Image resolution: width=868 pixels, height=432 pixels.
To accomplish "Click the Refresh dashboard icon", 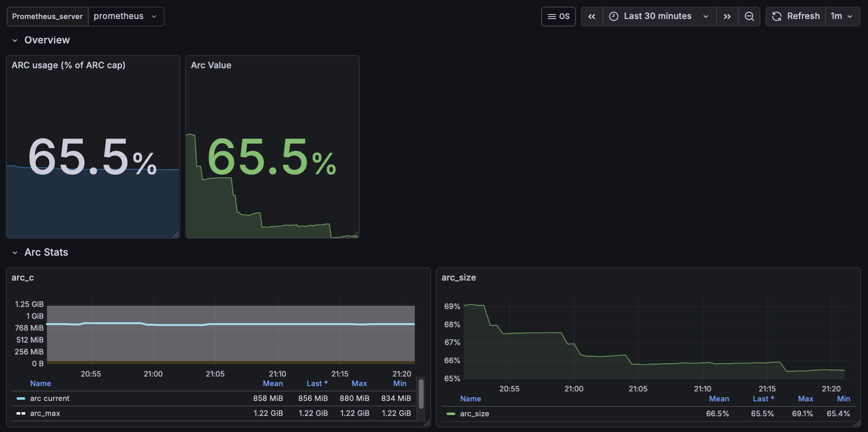I will [x=777, y=16].
